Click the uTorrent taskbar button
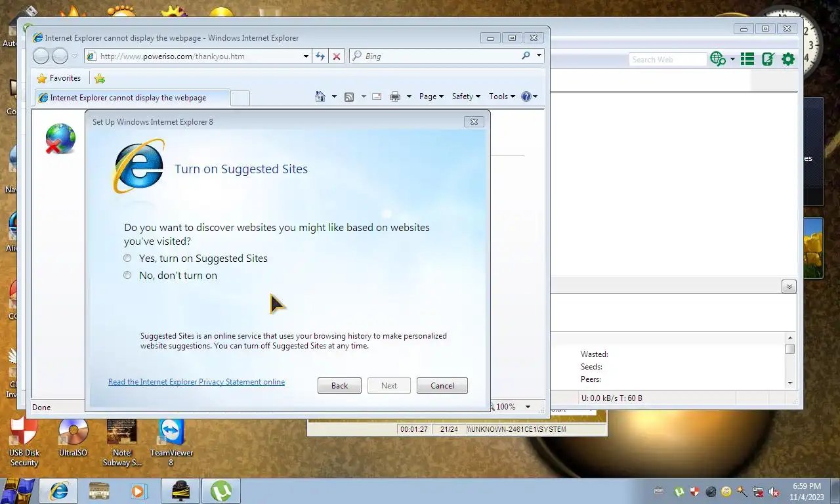 (221, 491)
